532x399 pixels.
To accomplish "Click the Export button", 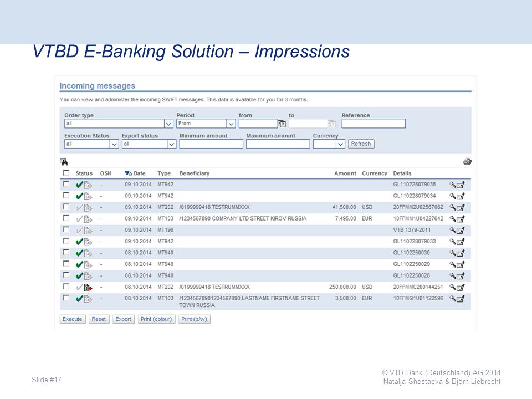I will pyautogui.click(x=123, y=319).
